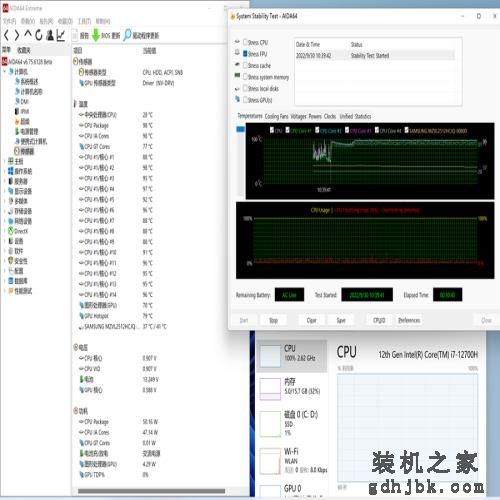Expand the 性能测试 tree node
The image size is (500, 500).
[x=5, y=291]
